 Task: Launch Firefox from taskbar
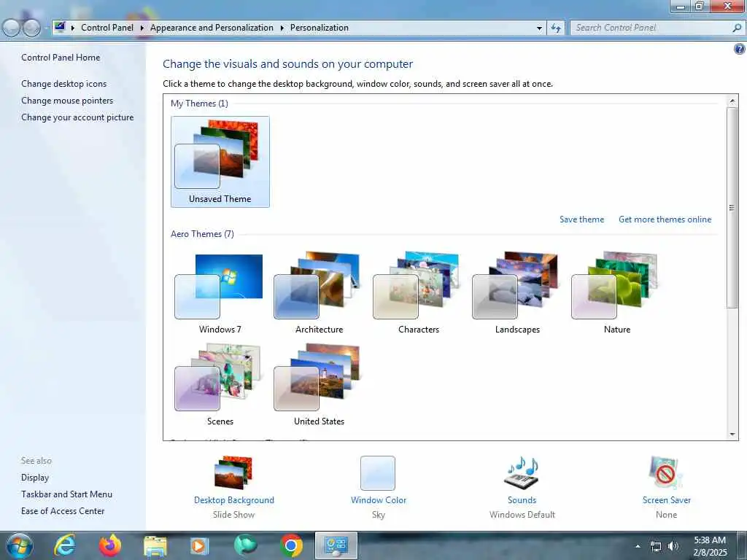110,545
